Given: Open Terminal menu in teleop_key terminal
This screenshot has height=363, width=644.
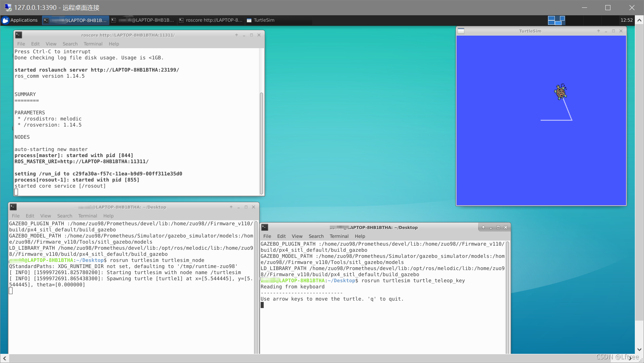Looking at the screenshot, I should click(x=339, y=236).
